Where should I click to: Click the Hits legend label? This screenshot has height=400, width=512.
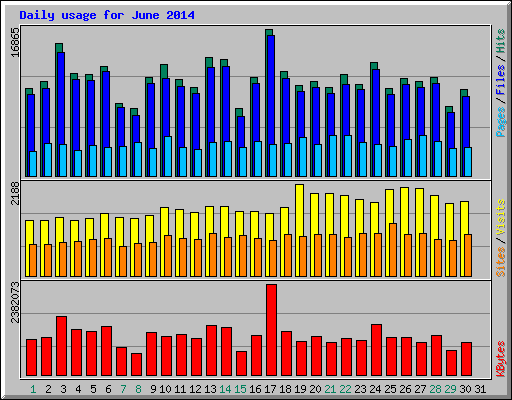pos(500,41)
